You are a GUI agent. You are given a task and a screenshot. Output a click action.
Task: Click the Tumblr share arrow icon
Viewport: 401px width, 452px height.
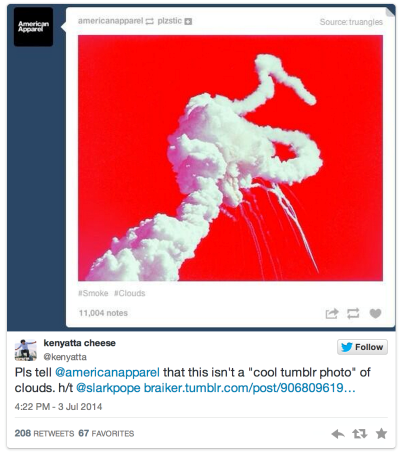coord(332,313)
